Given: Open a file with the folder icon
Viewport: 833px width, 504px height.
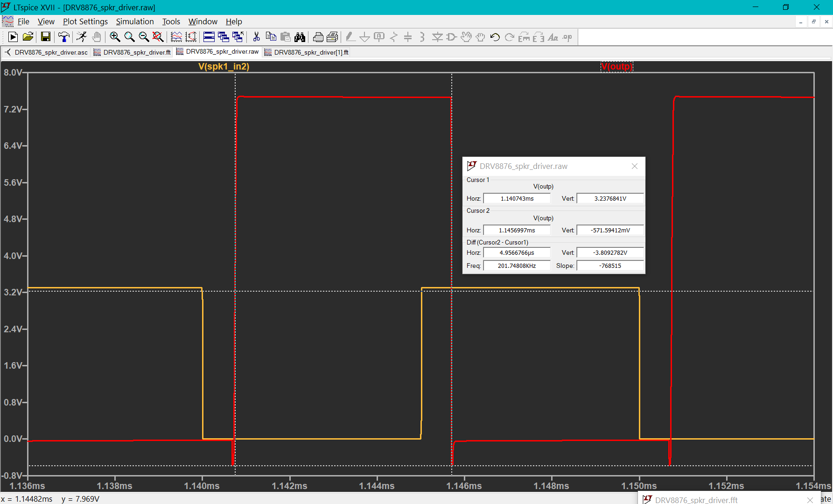Looking at the screenshot, I should (28, 37).
